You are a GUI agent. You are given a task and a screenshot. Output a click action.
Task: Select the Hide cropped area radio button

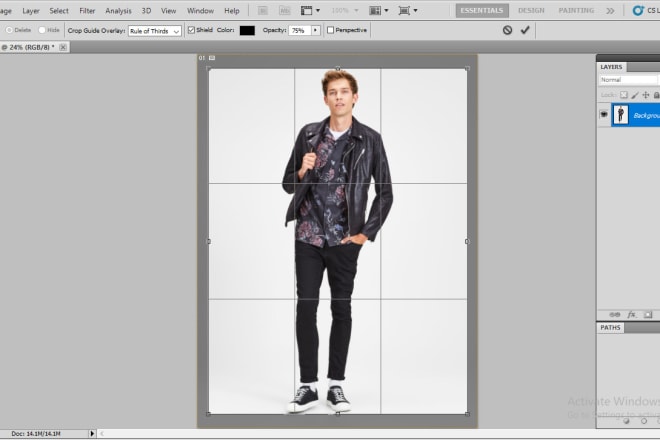pos(42,30)
